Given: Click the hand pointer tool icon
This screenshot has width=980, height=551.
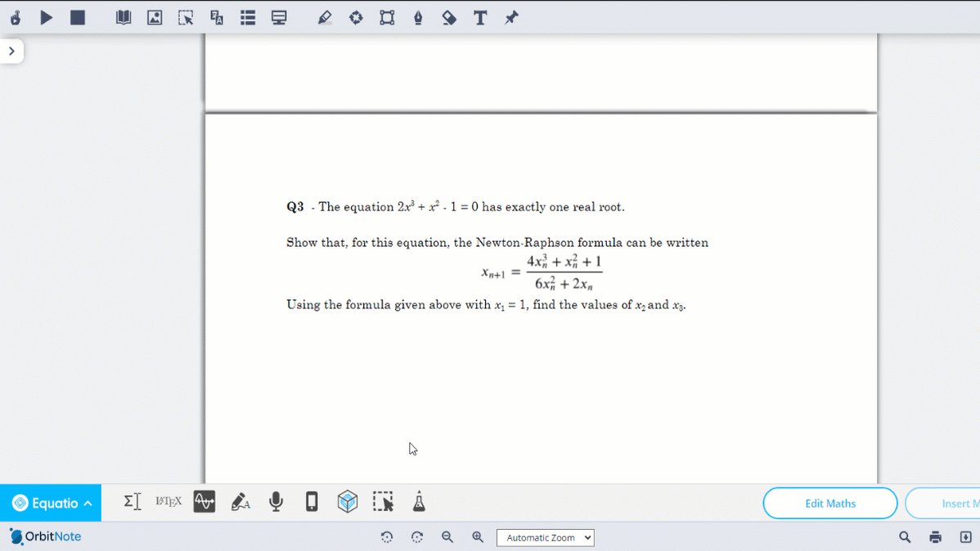Looking at the screenshot, I should coord(16,17).
